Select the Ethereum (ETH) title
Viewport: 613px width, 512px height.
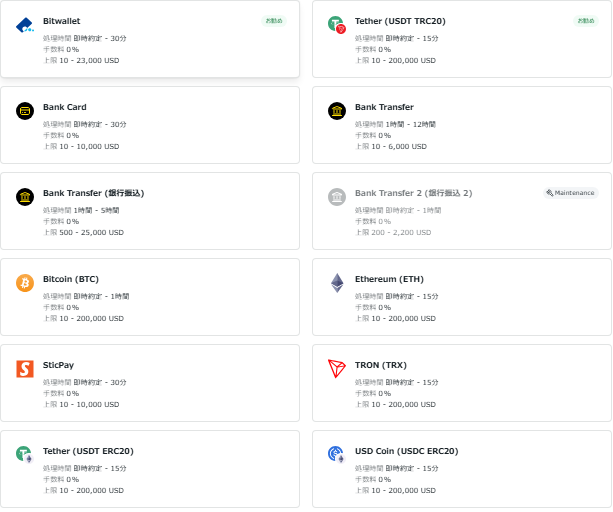tap(389, 279)
